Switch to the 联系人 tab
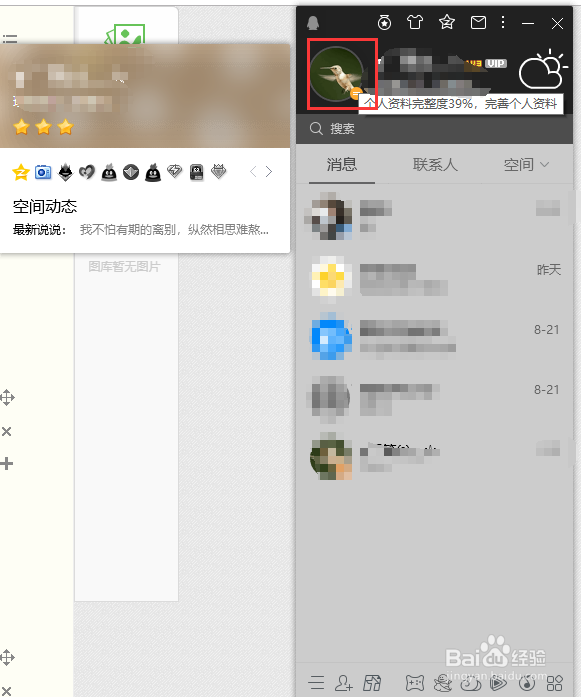Screen dimensions: 581x697 click(x=435, y=165)
